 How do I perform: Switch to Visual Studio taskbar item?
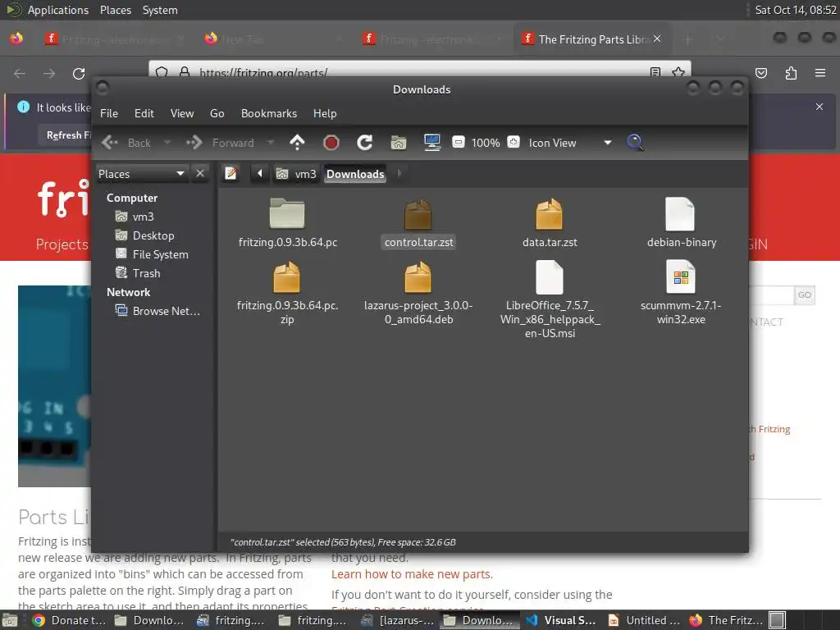(561, 620)
